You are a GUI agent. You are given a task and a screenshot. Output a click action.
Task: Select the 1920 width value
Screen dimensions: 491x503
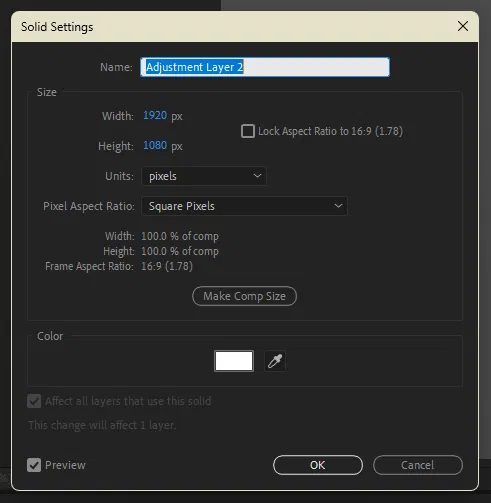point(155,115)
